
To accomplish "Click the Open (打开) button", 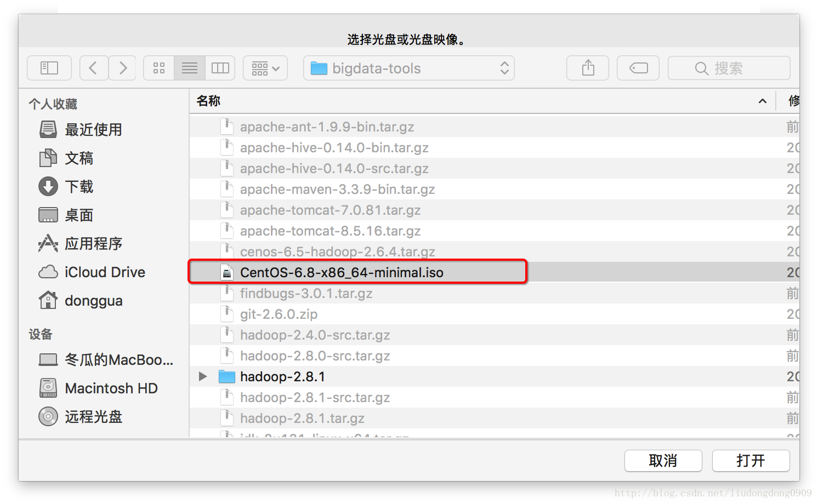I will (751, 461).
